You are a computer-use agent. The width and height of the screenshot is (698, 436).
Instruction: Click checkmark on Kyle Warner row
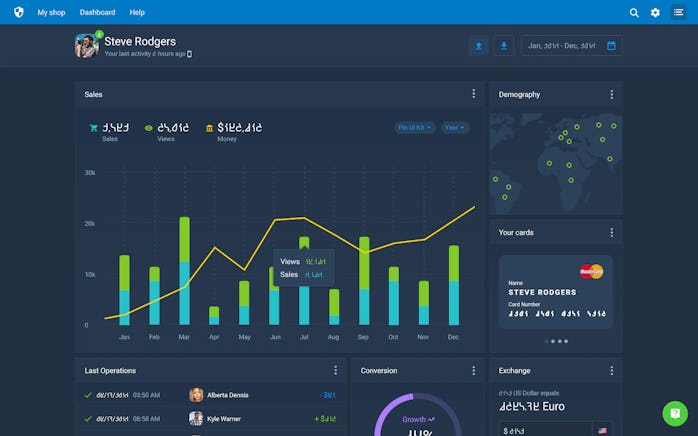[88, 419]
